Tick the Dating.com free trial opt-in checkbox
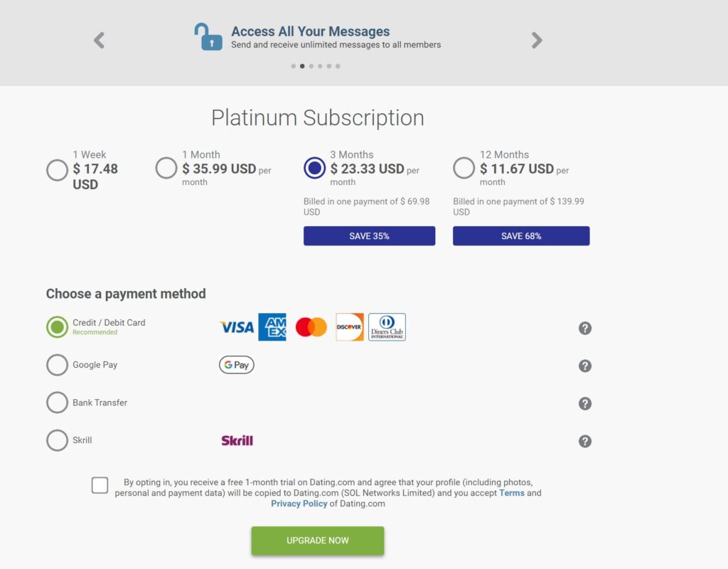This screenshot has width=728, height=569. point(100,485)
